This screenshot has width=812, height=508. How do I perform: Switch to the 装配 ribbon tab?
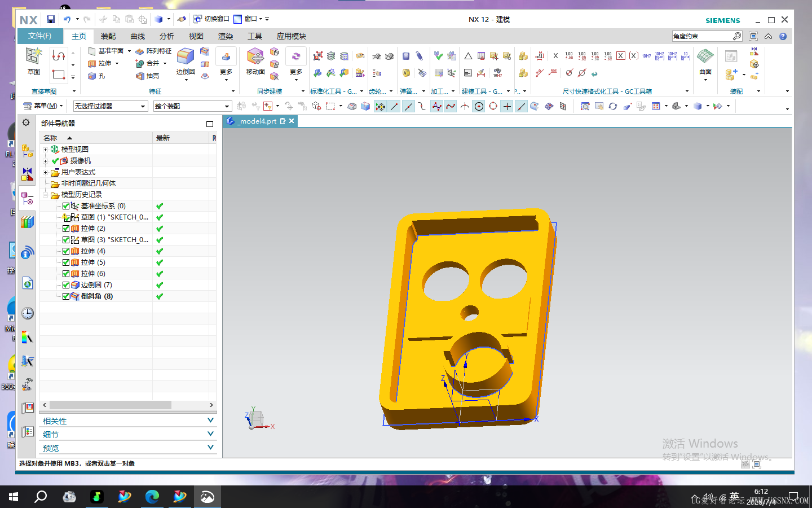108,36
